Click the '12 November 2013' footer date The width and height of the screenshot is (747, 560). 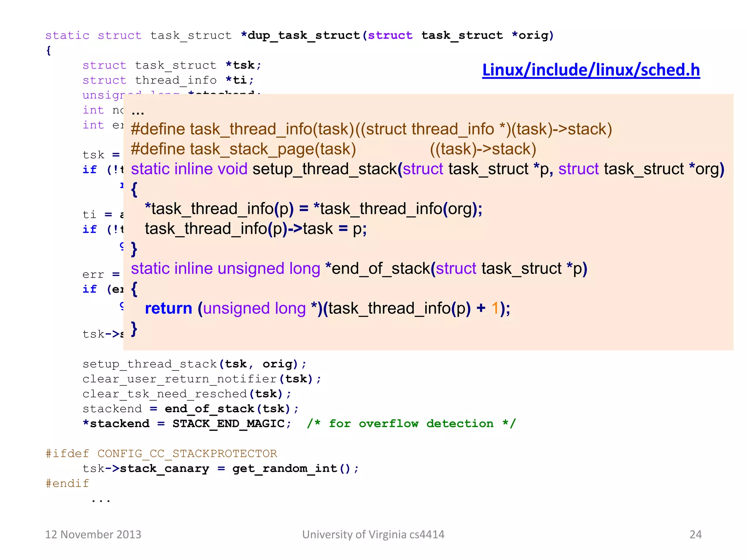[93, 534]
